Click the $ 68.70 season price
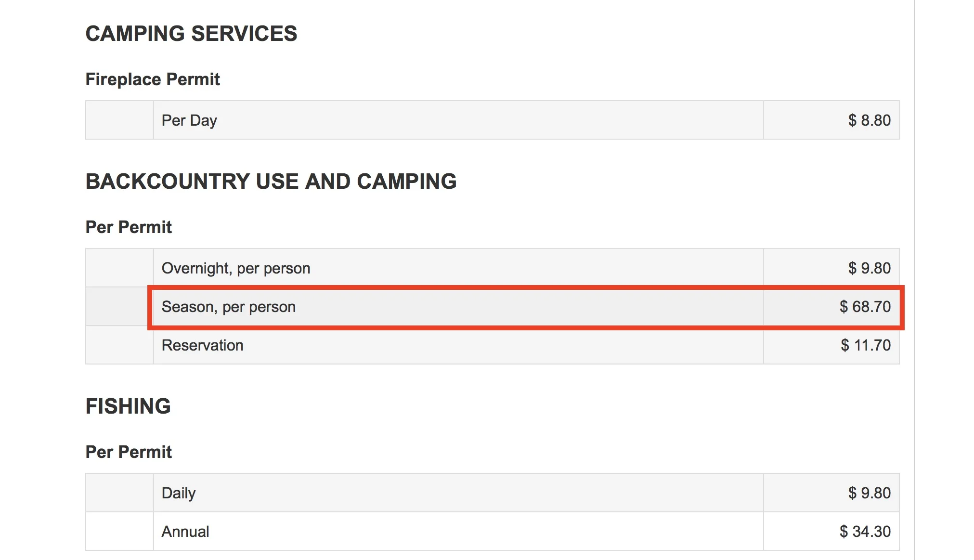 coord(831,307)
